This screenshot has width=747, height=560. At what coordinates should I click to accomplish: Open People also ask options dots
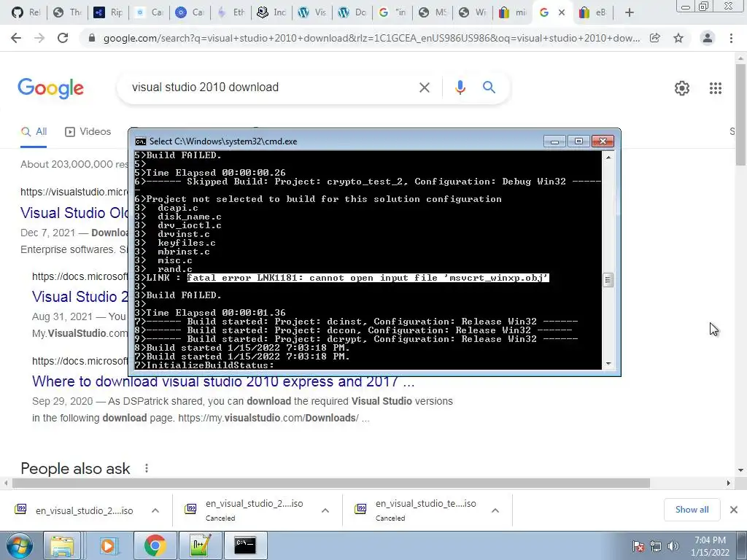click(x=147, y=469)
